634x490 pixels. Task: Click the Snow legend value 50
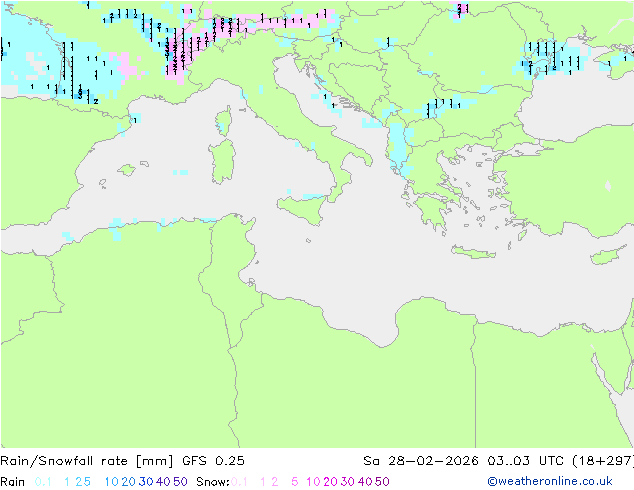click(x=382, y=482)
